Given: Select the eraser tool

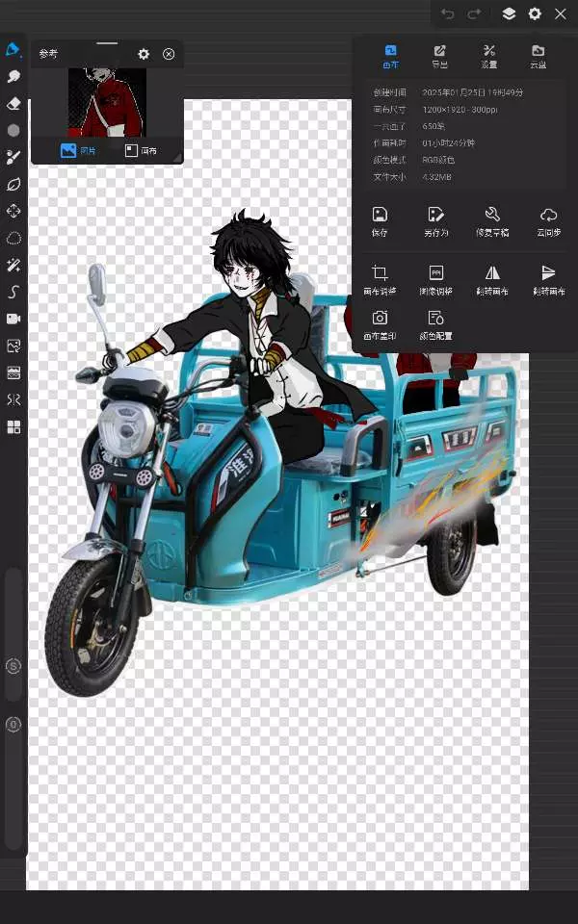Looking at the screenshot, I should (13, 104).
